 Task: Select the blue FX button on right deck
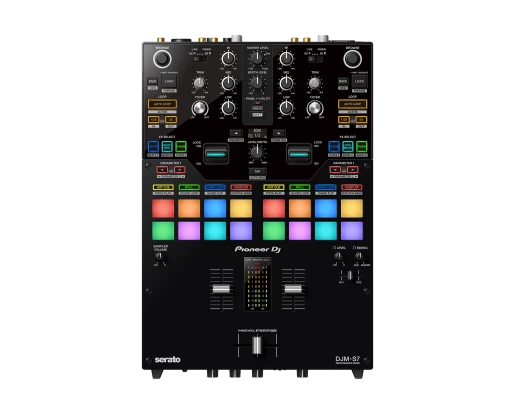(334, 147)
